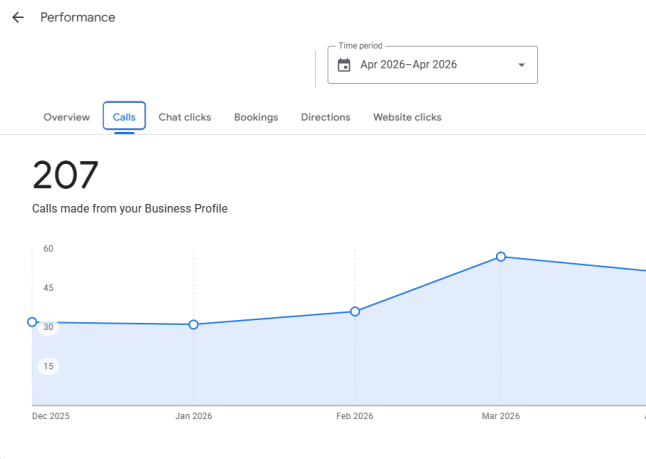Open the Directions tab
646x459 pixels.
point(325,117)
